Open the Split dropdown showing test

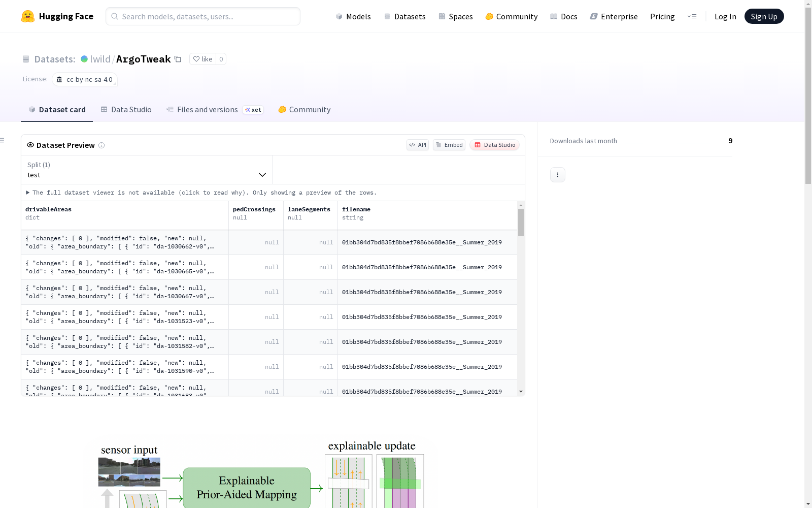pos(147,170)
